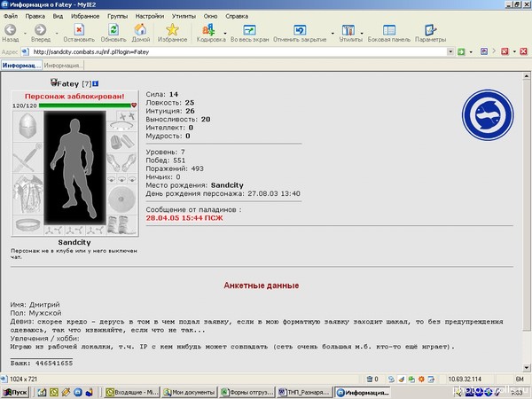Switch to second inactive Информация tab
This screenshot has height=399, width=532.
click(x=62, y=65)
